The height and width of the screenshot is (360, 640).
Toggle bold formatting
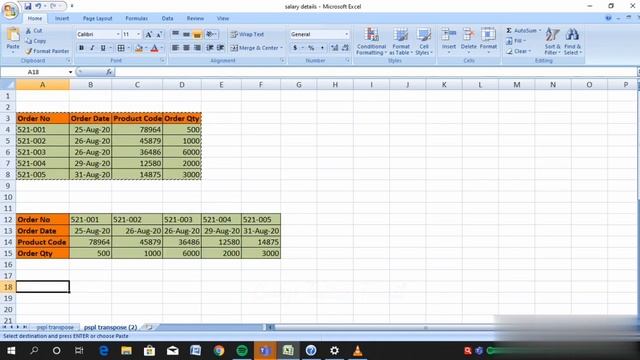[x=81, y=48]
